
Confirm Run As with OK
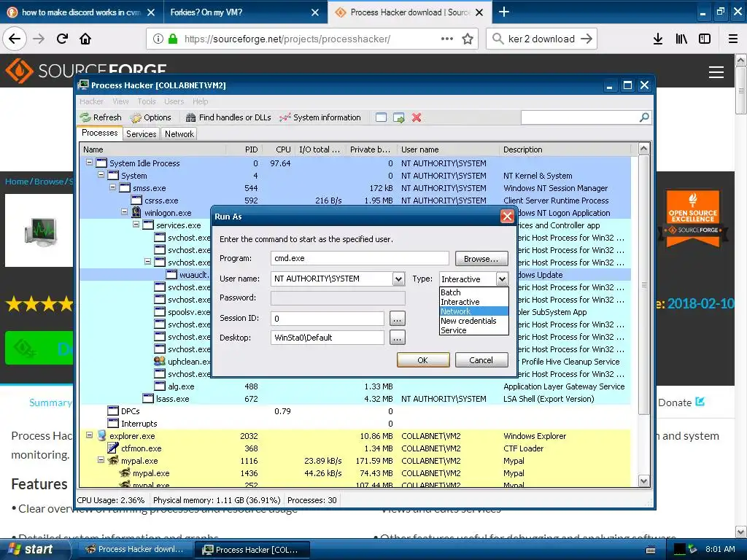point(422,360)
